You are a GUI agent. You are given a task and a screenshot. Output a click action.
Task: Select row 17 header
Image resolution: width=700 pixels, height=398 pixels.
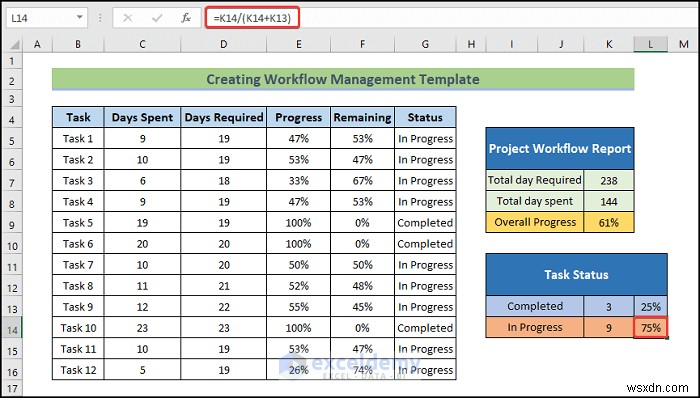(x=12, y=387)
